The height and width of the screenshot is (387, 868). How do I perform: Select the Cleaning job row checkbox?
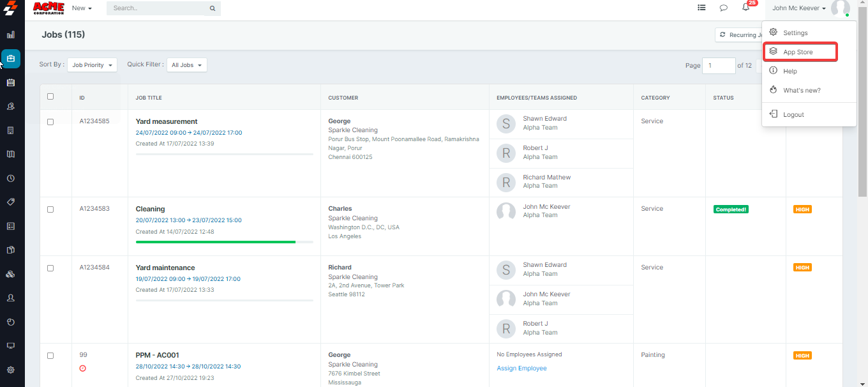50,209
